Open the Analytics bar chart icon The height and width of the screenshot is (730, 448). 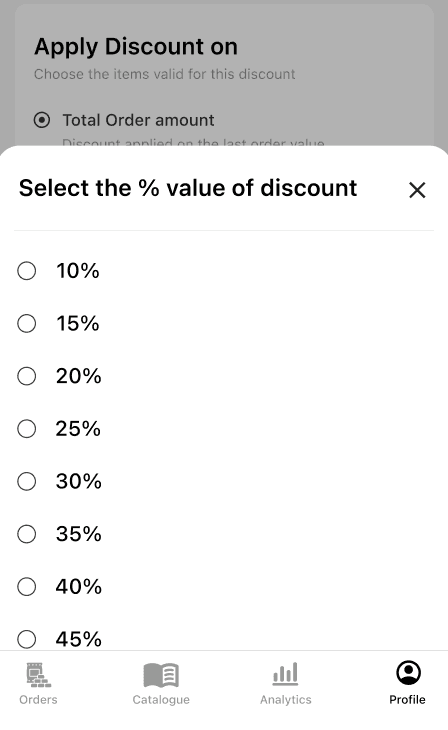coord(285,674)
